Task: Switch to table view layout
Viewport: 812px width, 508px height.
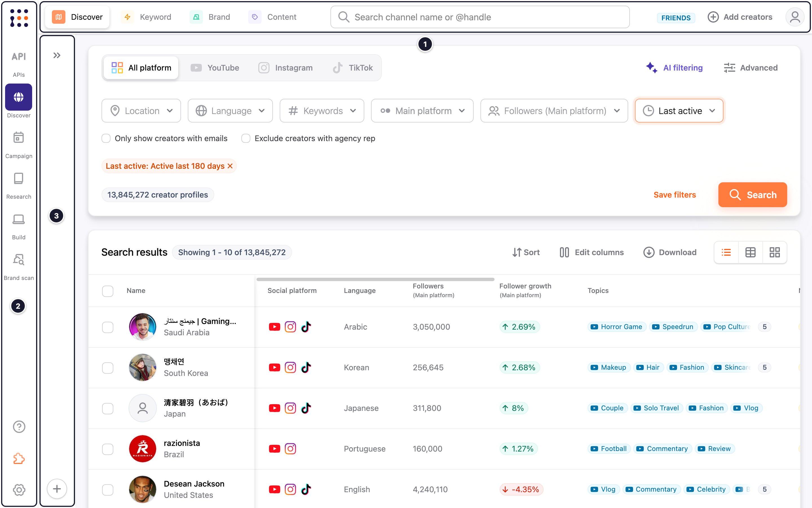Action: [750, 252]
